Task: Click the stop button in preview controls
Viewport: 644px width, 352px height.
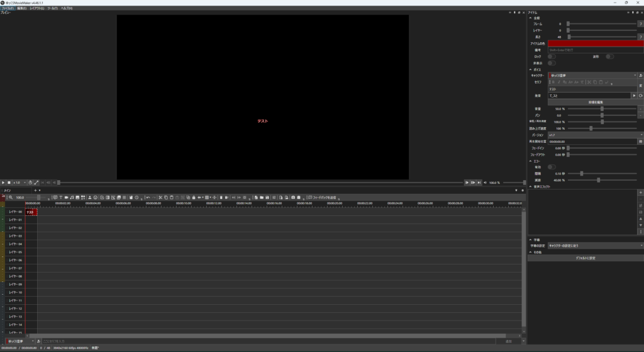Action: [9, 183]
